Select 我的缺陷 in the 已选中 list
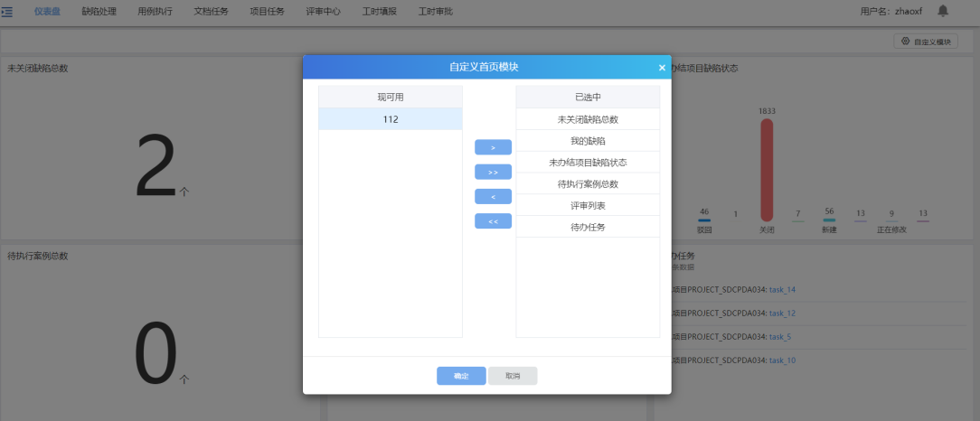980x421 pixels. 588,141
